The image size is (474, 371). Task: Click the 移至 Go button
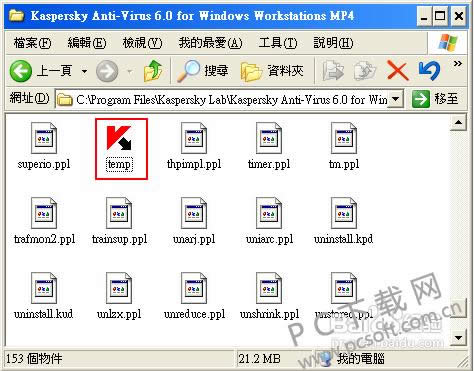pos(436,99)
